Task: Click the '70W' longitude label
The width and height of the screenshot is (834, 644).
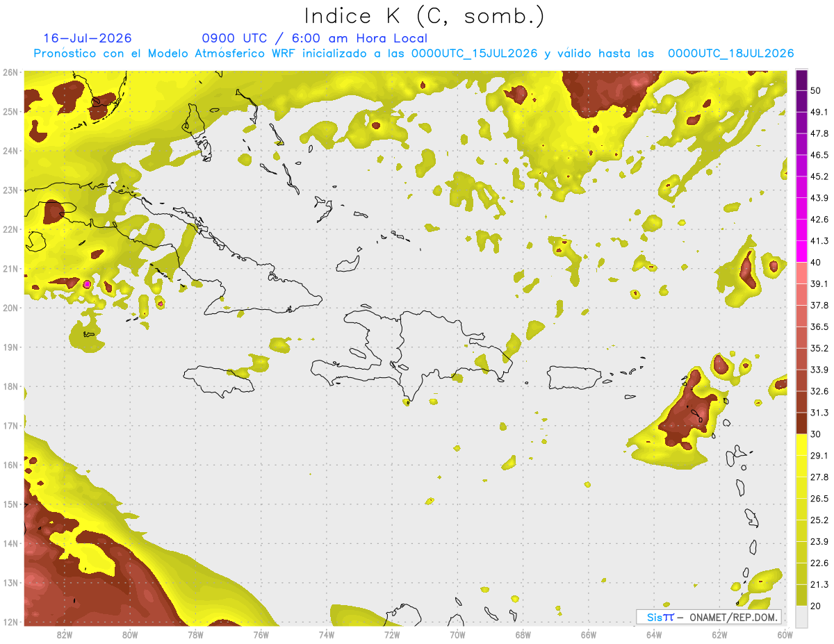Action: (x=457, y=634)
